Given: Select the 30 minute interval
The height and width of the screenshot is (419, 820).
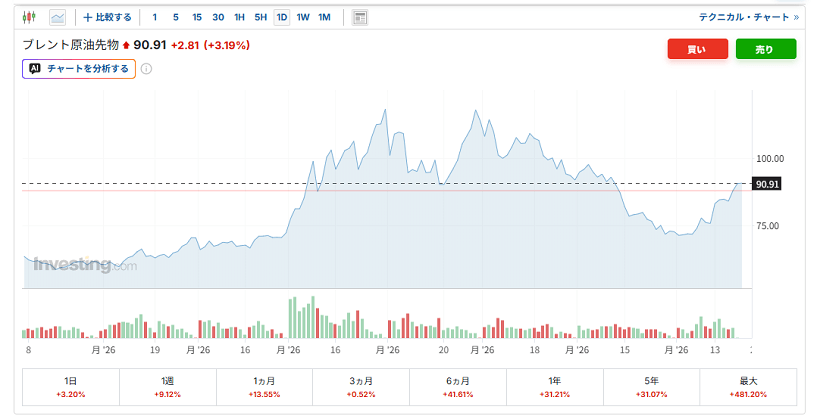Looking at the screenshot, I should pos(218,17).
